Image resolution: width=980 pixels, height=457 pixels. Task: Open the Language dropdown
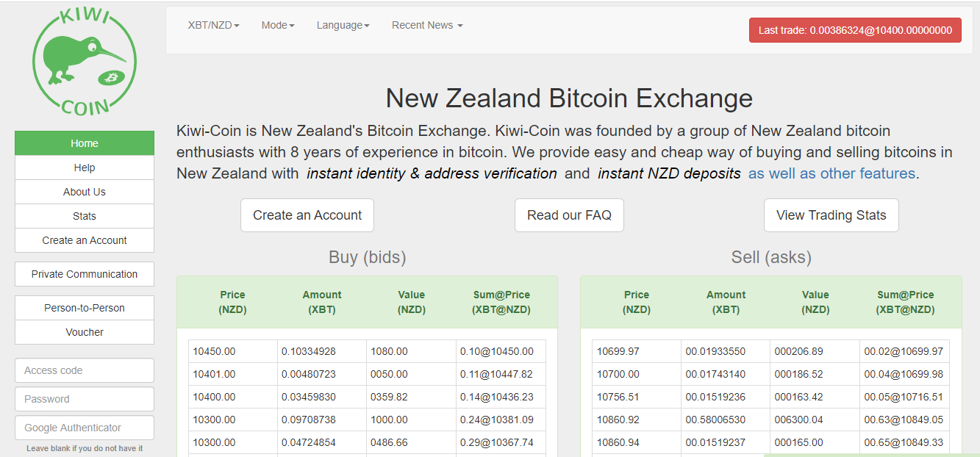pyautogui.click(x=343, y=25)
